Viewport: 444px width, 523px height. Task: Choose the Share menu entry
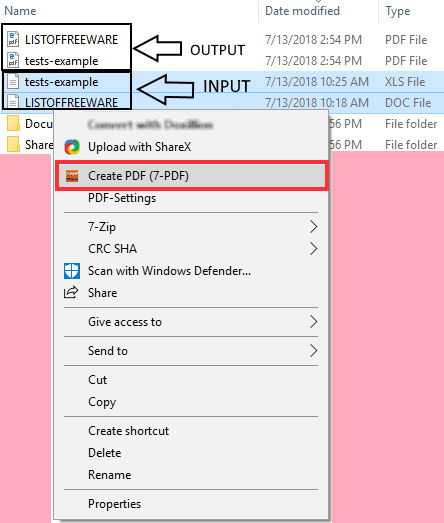[x=102, y=293]
